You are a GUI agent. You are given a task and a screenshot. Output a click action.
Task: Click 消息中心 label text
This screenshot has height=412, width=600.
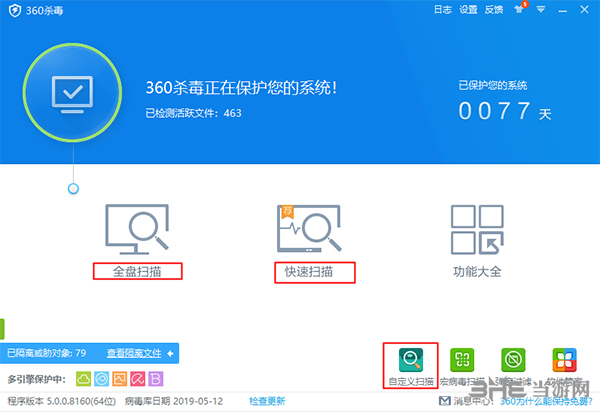[x=473, y=401]
